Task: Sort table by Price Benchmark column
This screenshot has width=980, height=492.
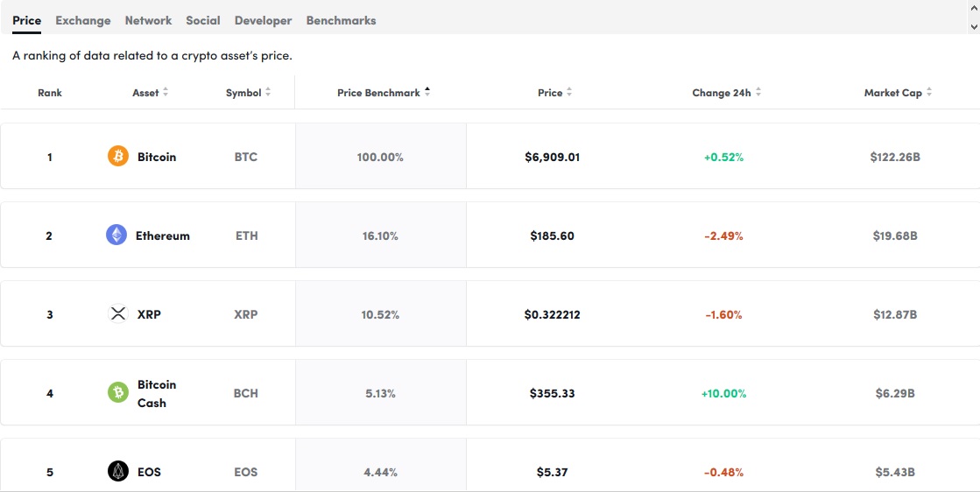Action: (427, 93)
